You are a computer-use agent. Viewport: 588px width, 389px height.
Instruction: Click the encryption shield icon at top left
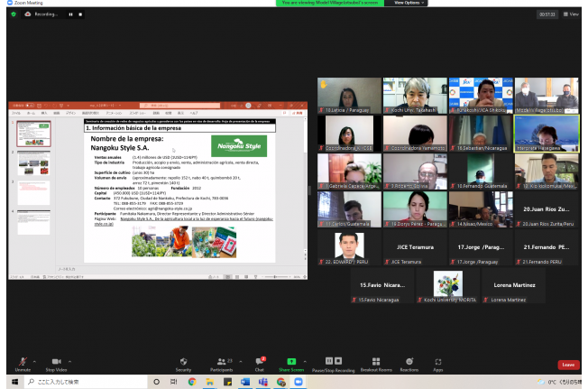click(14, 14)
